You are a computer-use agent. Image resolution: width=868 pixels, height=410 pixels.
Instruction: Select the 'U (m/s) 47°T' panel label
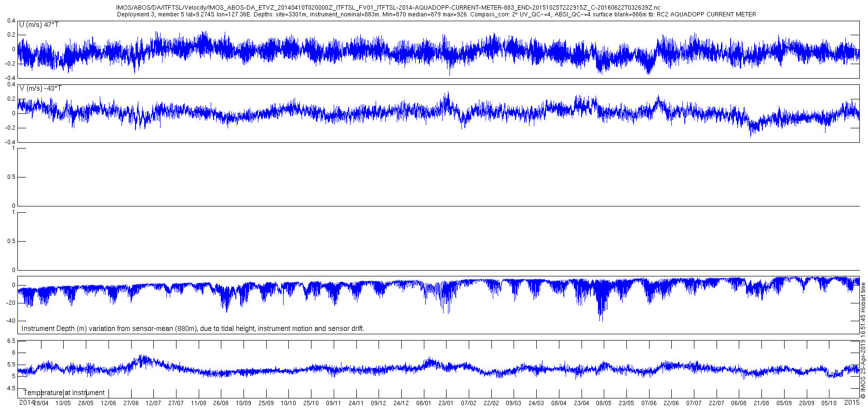[x=39, y=25]
